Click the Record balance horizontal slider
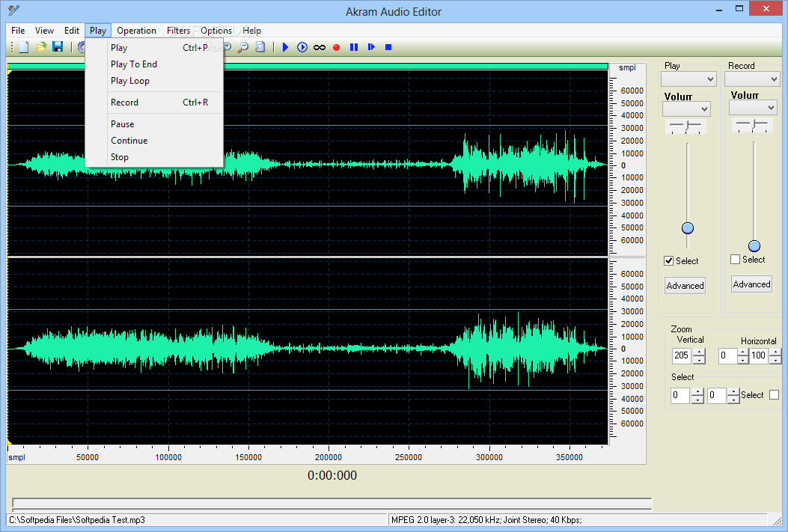The height and width of the screenshot is (532, 788). tap(752, 125)
